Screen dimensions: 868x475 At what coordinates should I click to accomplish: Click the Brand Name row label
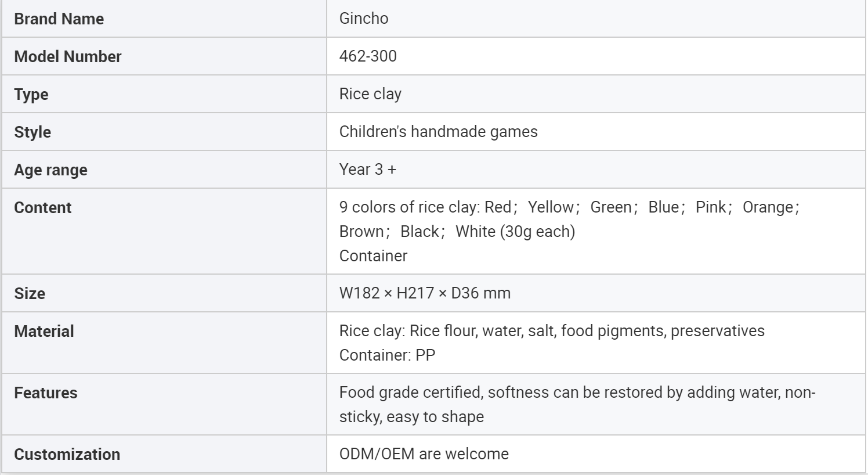pos(59,19)
